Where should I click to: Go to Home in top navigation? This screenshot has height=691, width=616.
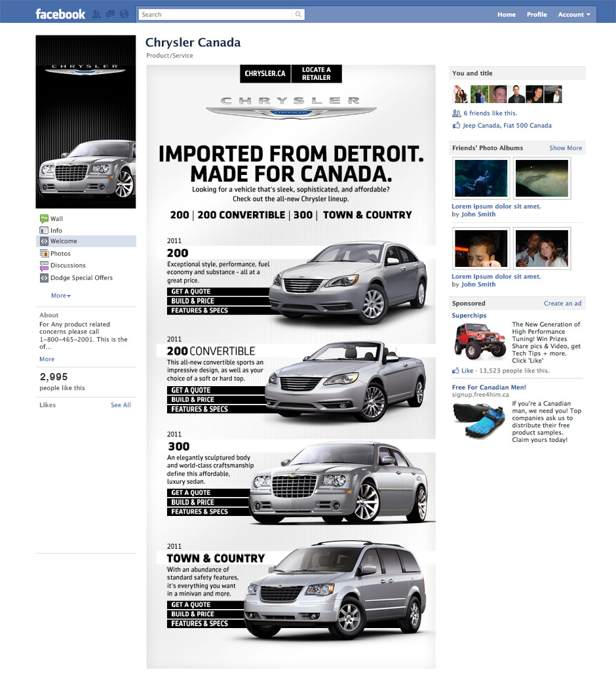(x=507, y=14)
